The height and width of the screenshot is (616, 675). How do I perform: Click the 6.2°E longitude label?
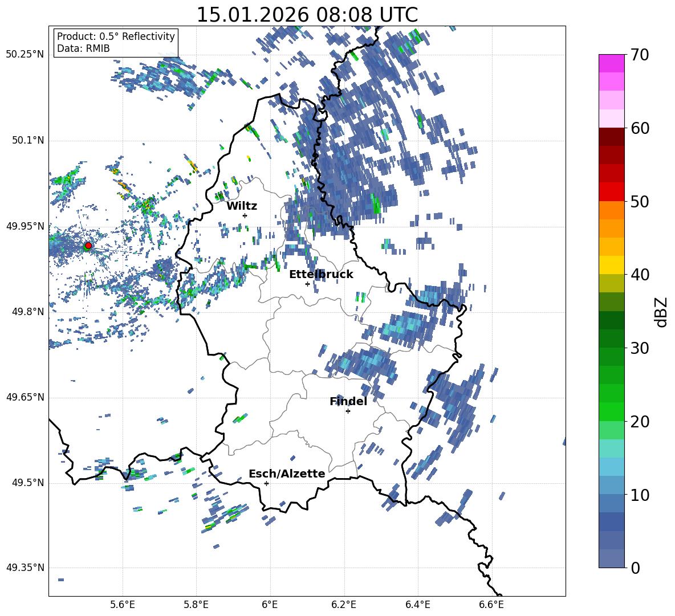point(344,605)
